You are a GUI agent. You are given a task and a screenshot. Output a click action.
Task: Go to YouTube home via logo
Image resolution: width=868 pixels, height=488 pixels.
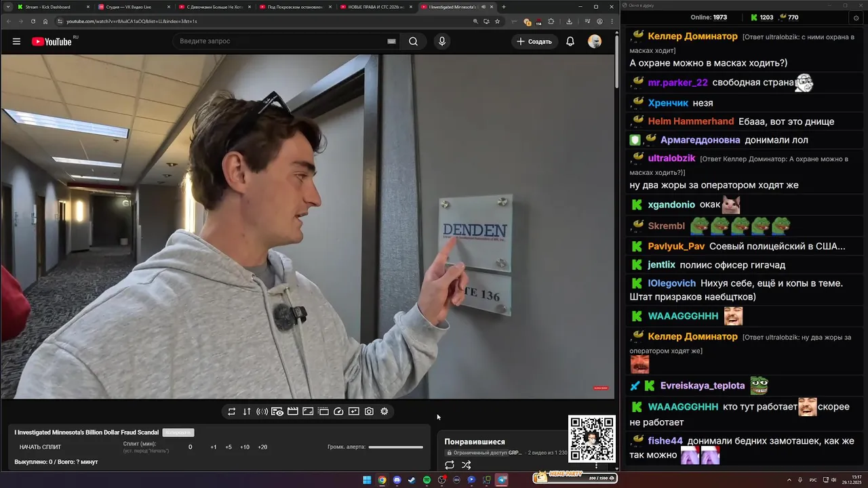coord(52,41)
